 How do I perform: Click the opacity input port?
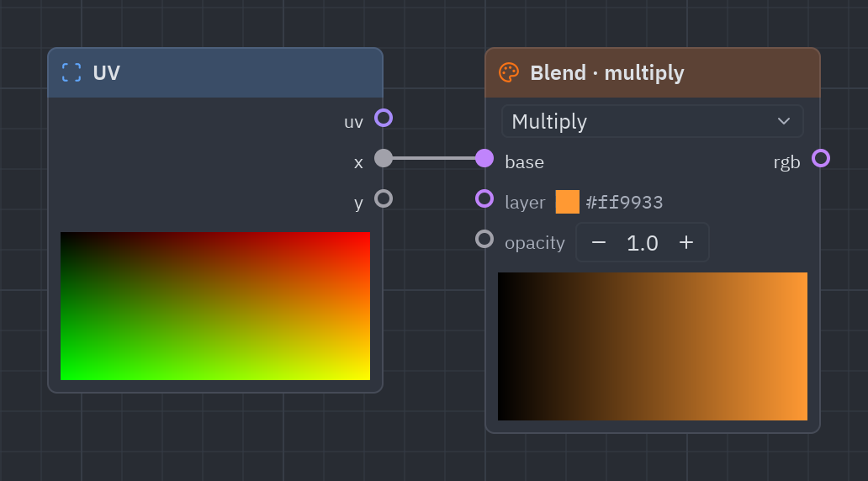(x=484, y=239)
